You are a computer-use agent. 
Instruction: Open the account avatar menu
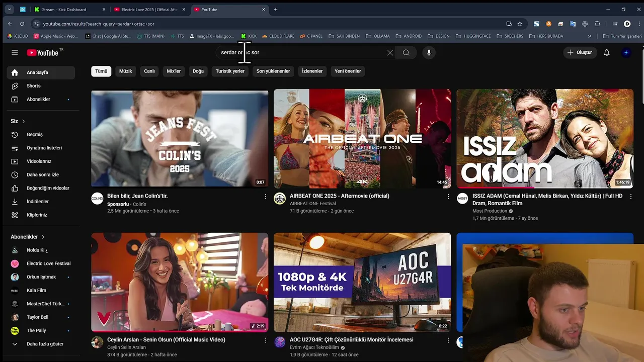point(626,52)
